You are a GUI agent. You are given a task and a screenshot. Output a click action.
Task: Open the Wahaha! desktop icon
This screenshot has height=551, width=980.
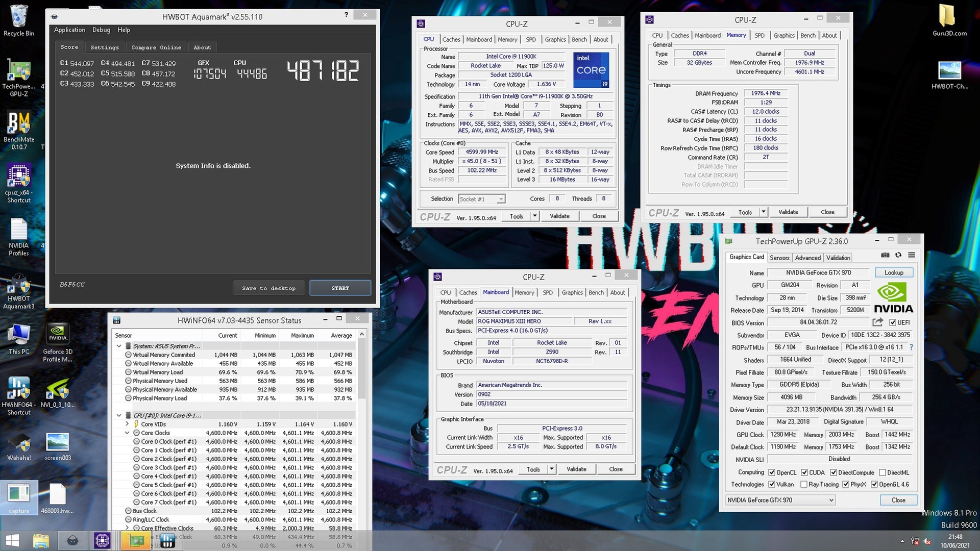(x=19, y=446)
